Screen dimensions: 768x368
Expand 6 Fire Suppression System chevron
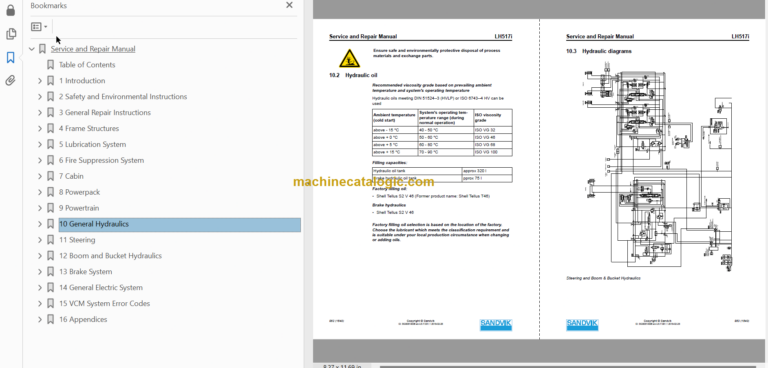click(x=40, y=160)
